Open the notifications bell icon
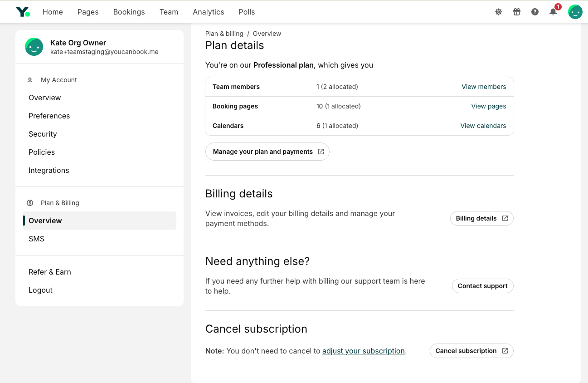Image resolution: width=588 pixels, height=383 pixels. click(x=553, y=12)
